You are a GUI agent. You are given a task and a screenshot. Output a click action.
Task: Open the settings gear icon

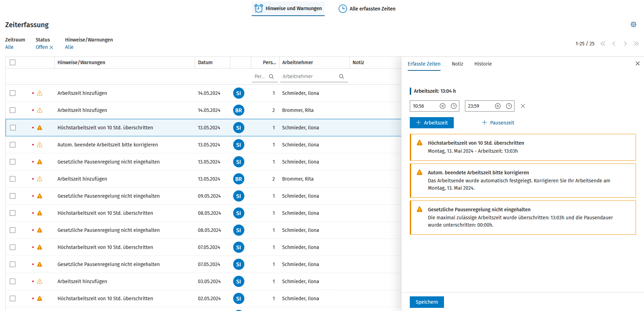coord(633,24)
